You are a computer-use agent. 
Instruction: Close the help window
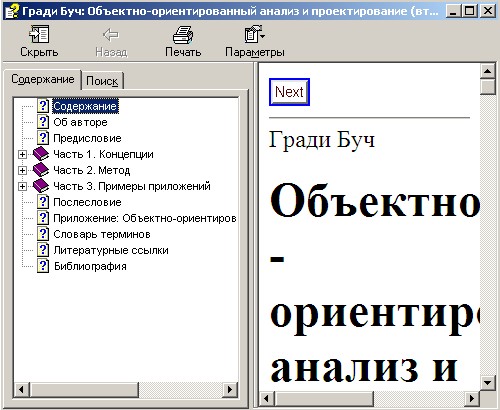(488, 11)
